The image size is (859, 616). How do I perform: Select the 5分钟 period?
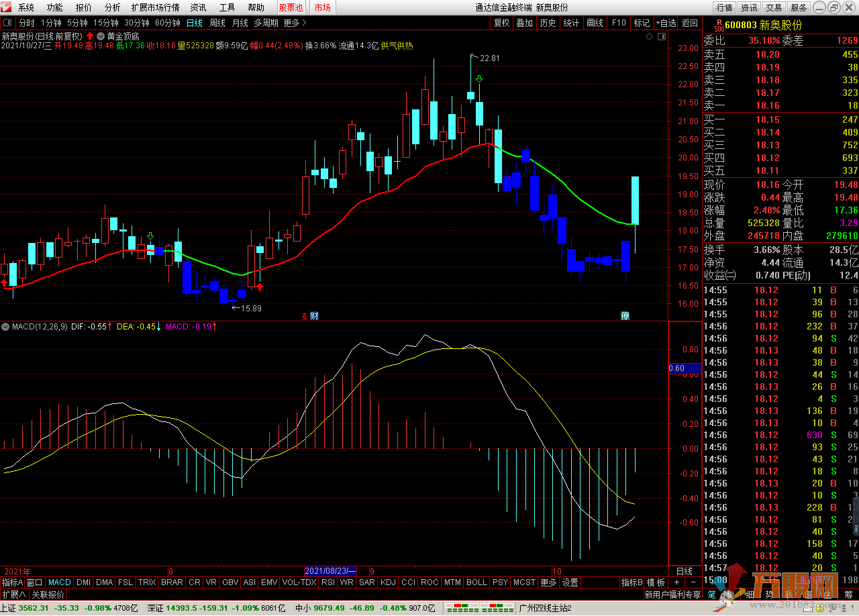click(77, 23)
